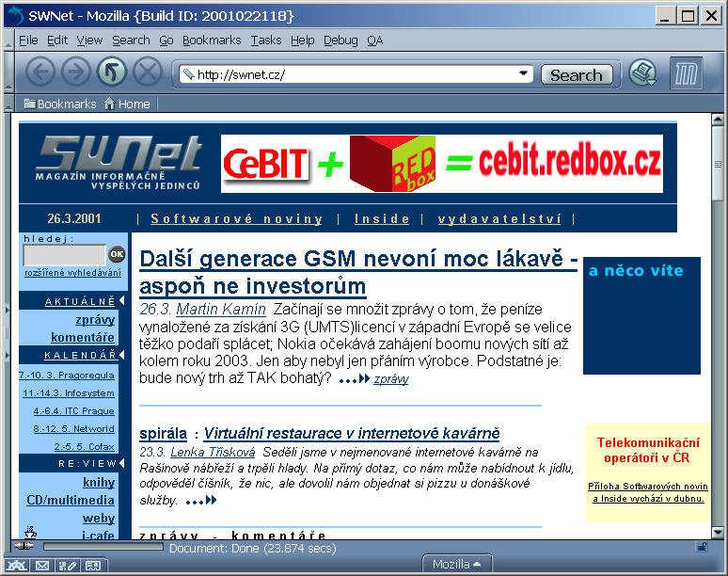Open the sidebar using the side grippy

click(x=7, y=332)
